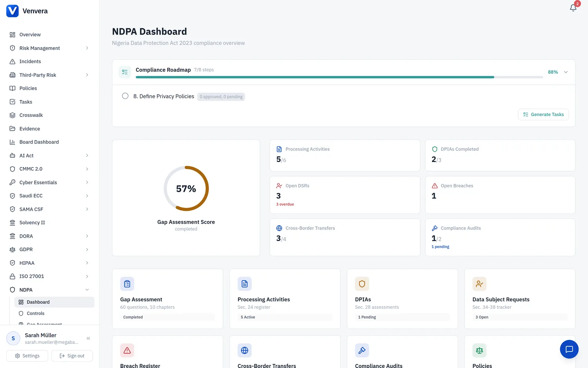
Task: Click the Breach Register warning icon
Action: tap(127, 350)
